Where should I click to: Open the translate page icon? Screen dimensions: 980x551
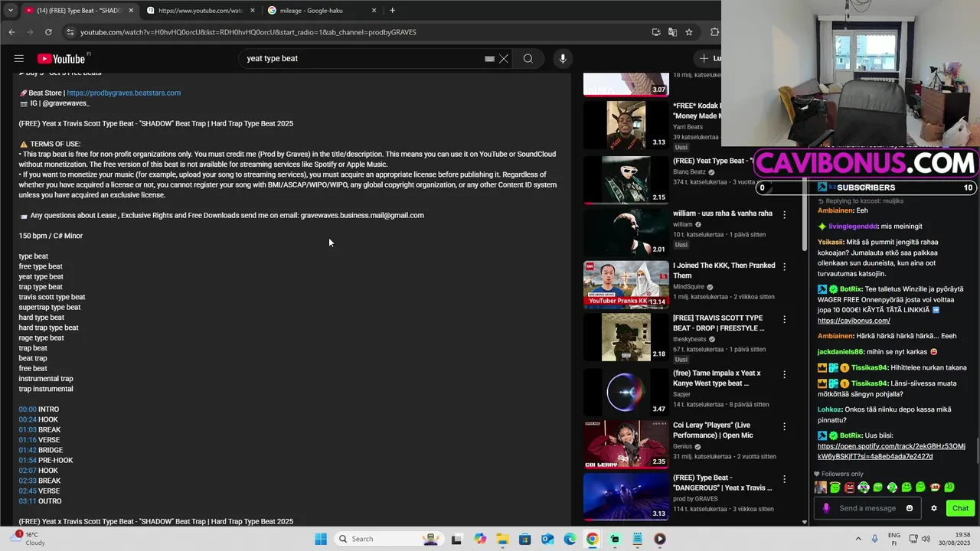(x=672, y=32)
